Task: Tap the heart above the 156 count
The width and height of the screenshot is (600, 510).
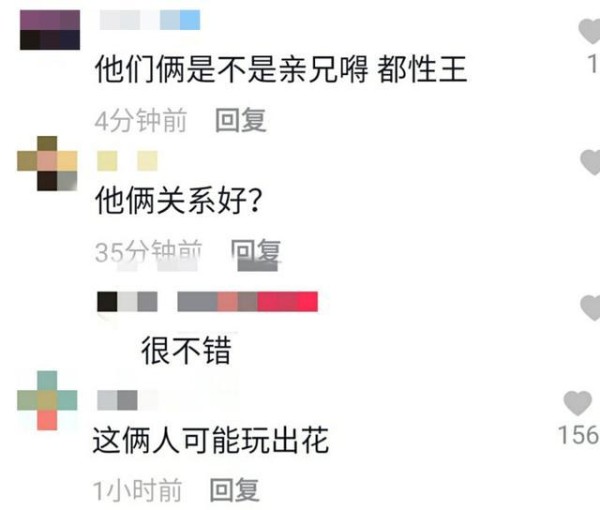Action: 577,403
